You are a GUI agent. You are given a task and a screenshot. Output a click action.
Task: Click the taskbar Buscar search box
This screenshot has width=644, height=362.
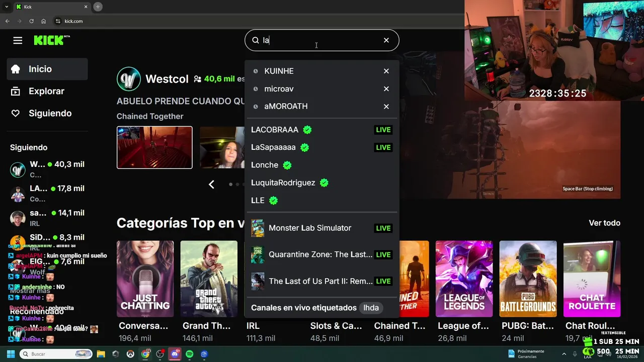pos(55,354)
